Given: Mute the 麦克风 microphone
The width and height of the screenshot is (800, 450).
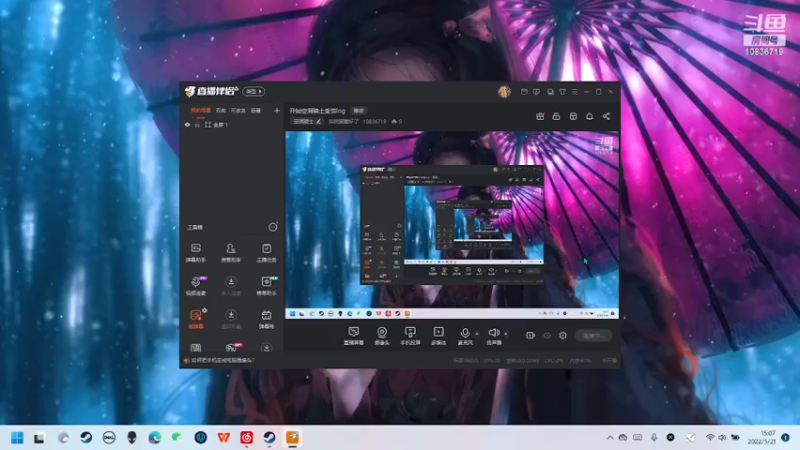Looking at the screenshot, I should (x=465, y=336).
